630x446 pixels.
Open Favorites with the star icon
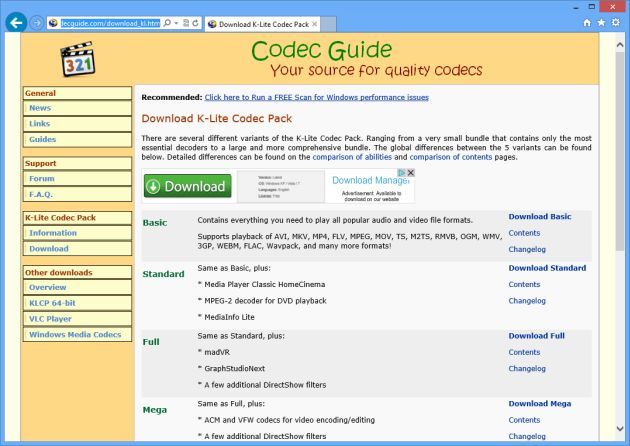tap(601, 23)
